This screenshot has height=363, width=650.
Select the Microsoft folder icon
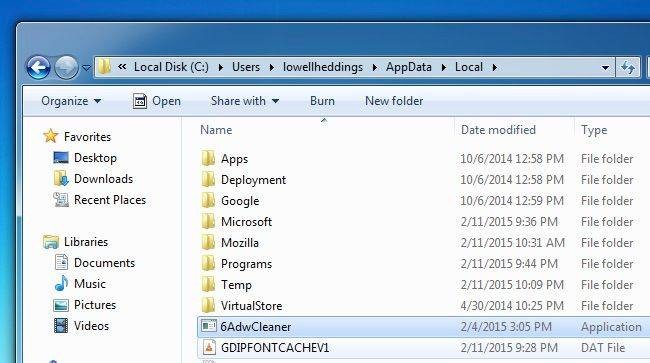208,221
